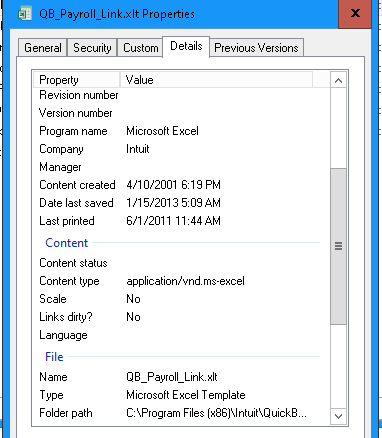Switch to the General tab
The image size is (382, 438).
click(43, 48)
